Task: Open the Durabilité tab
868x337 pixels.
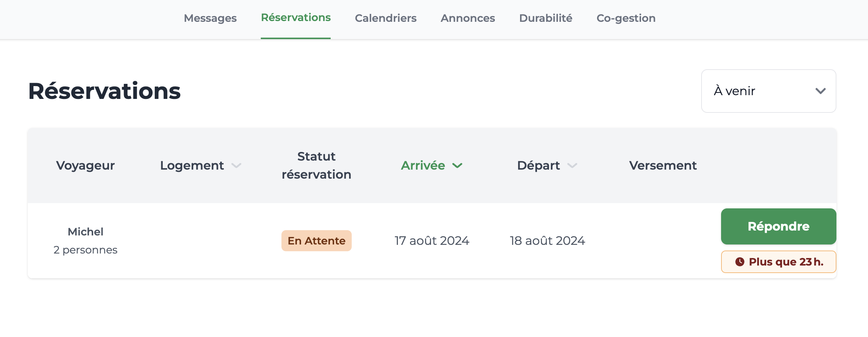Action: 546,18
